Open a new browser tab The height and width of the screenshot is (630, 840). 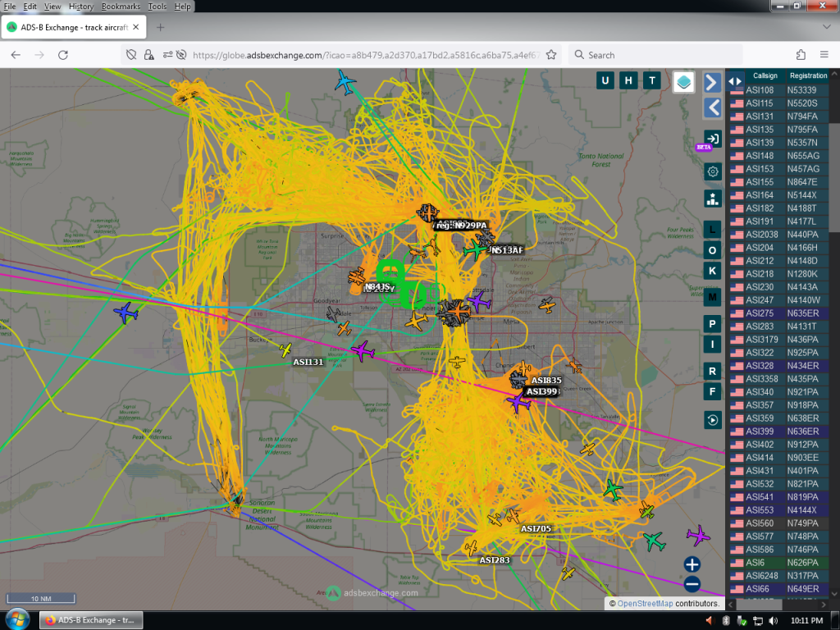click(x=160, y=27)
